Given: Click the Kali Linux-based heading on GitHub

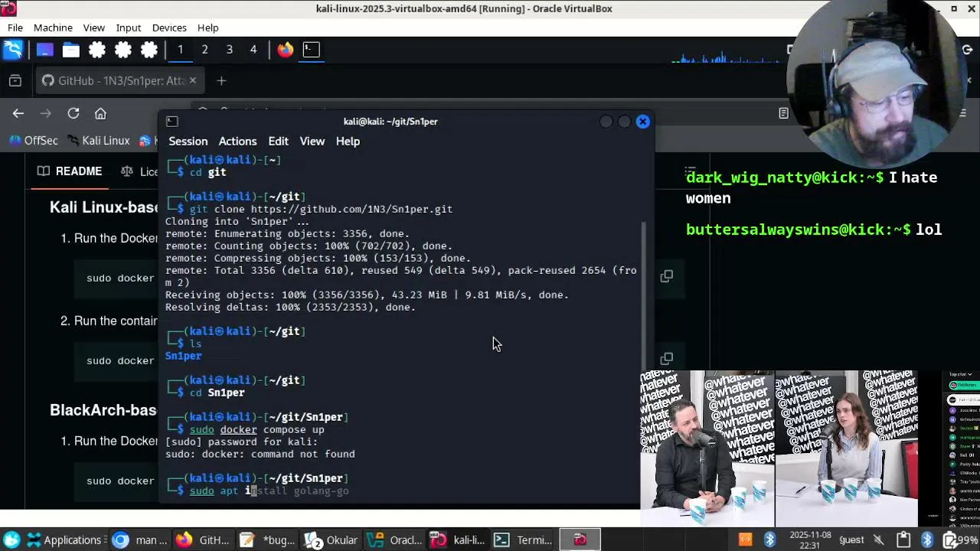Looking at the screenshot, I should 104,207.
